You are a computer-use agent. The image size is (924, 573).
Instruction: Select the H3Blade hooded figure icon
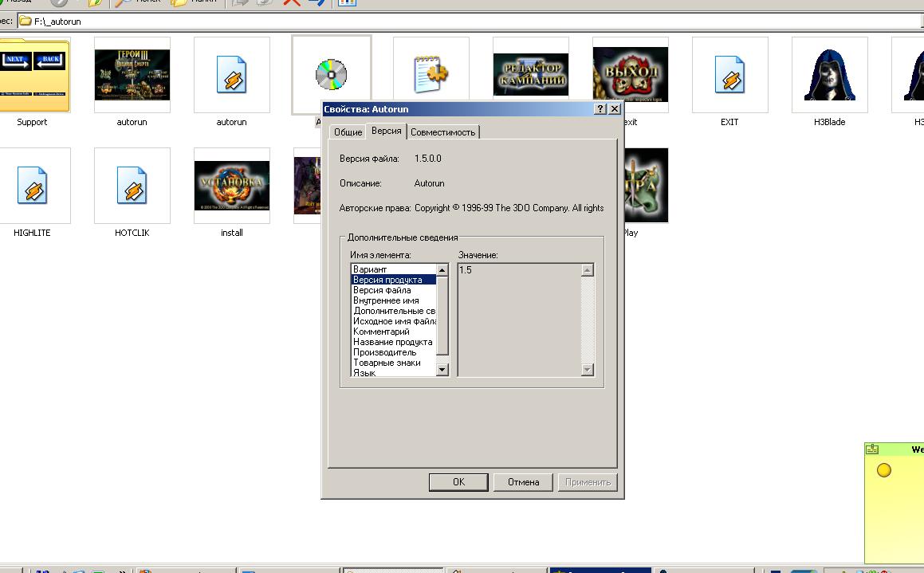click(829, 75)
